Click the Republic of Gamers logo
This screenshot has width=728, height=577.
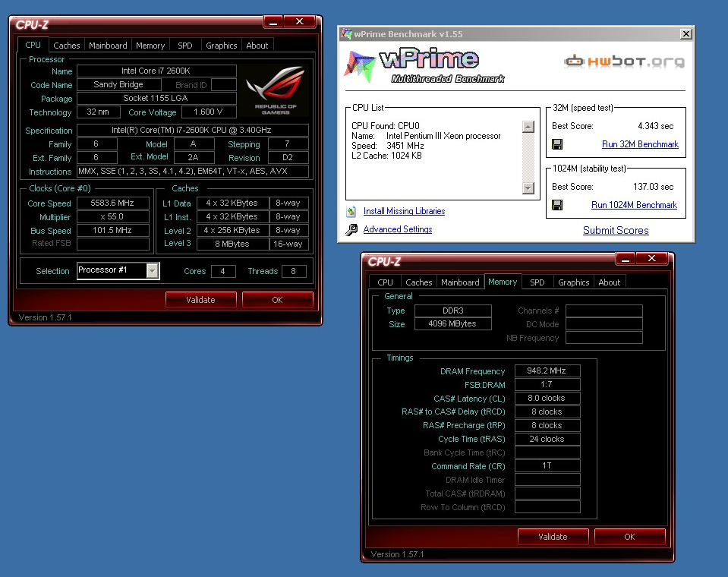tap(276, 90)
